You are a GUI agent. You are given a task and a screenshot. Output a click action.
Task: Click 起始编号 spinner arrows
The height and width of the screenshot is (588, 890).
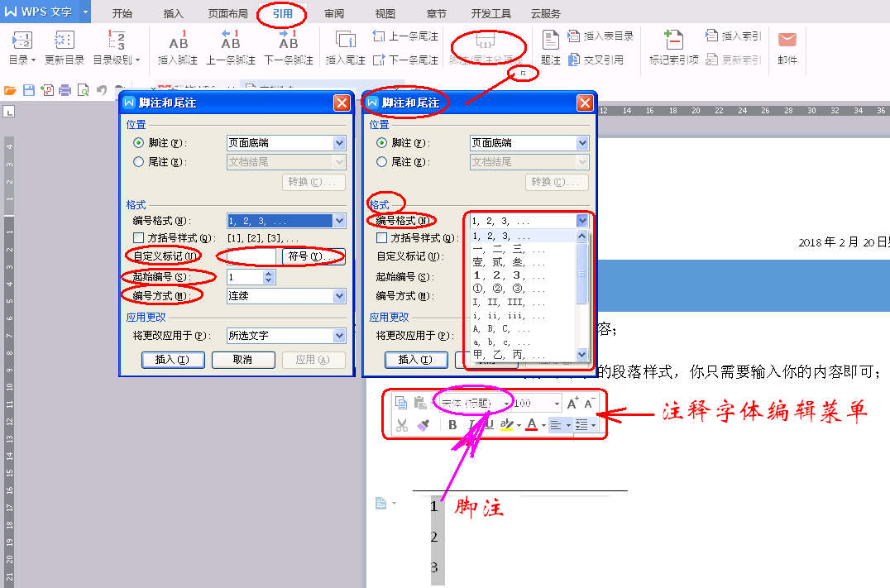click(x=269, y=277)
